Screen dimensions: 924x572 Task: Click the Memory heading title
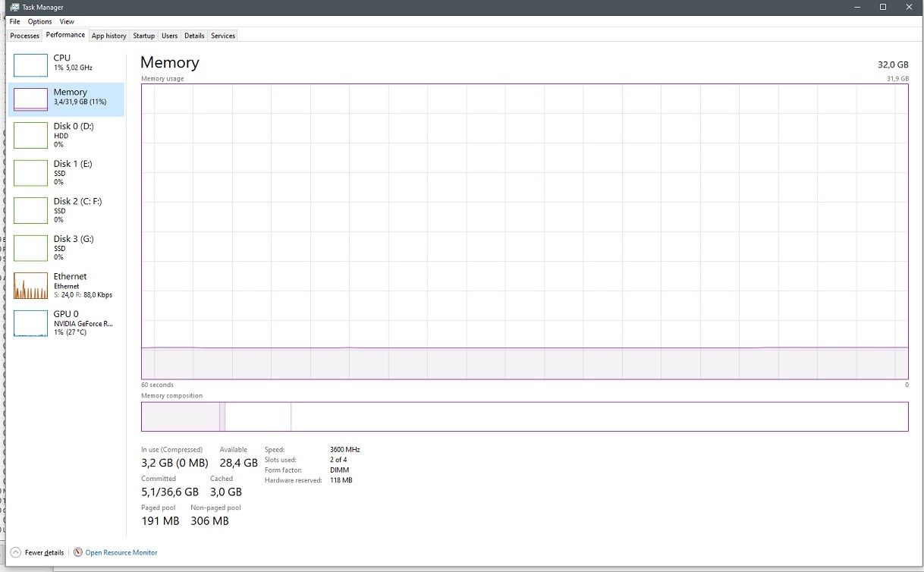point(170,62)
